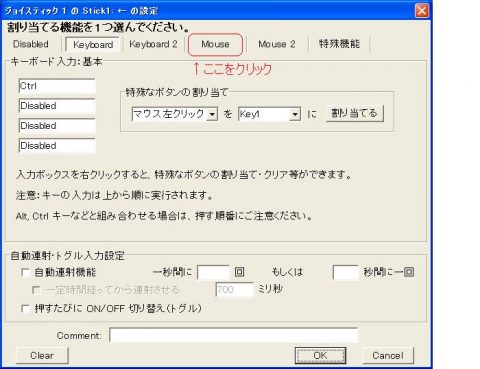Select the Disabled tab
This screenshot has height=369, width=480.
pos(31,44)
